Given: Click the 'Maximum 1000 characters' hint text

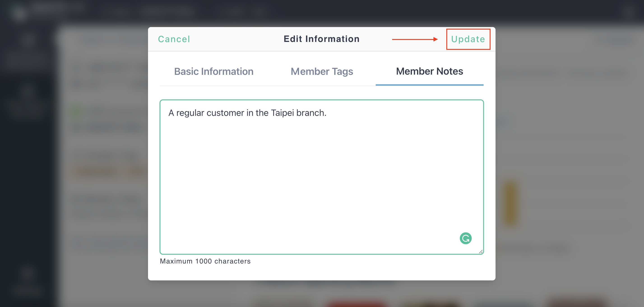Looking at the screenshot, I should pos(205,261).
